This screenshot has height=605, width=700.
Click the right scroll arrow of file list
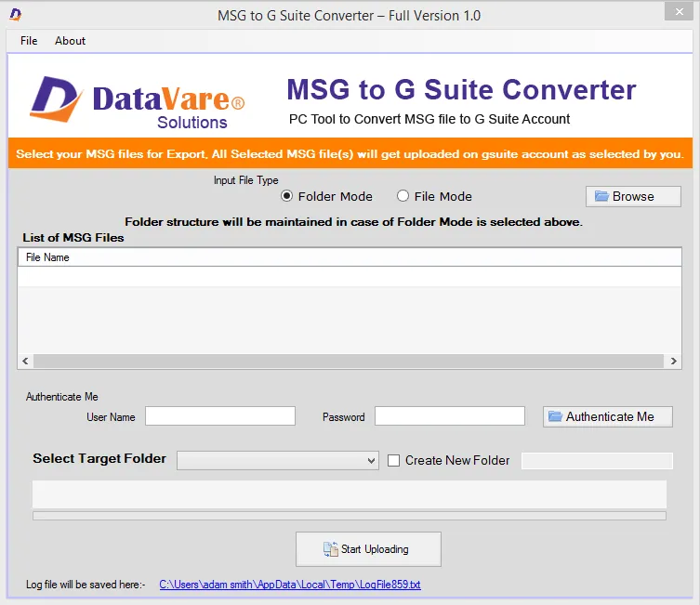tap(673, 361)
